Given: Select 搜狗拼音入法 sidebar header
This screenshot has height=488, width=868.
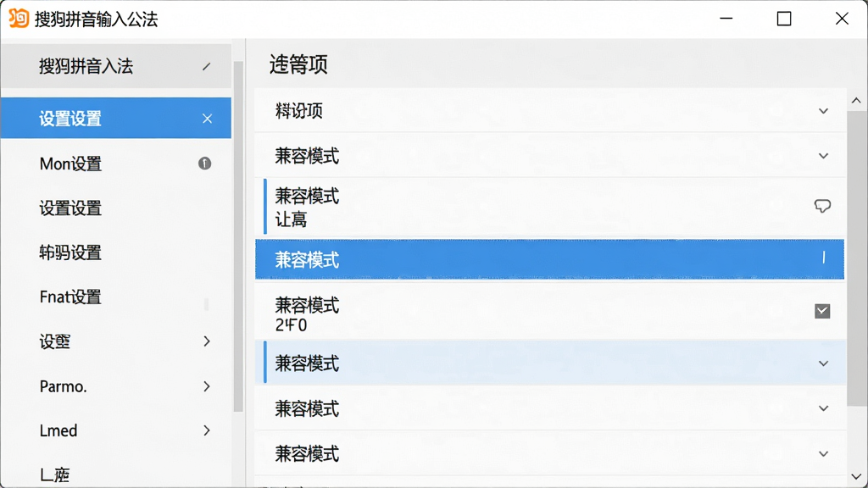Looking at the screenshot, I should (x=115, y=66).
